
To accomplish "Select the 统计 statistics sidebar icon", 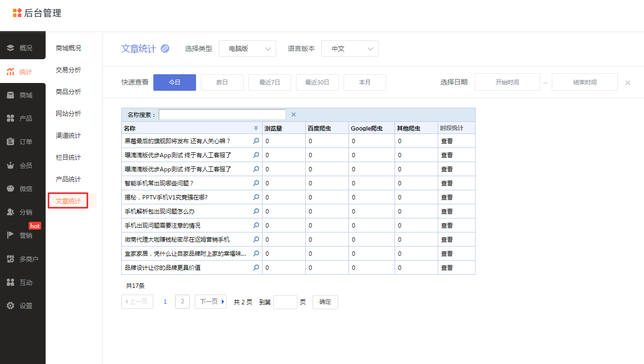I will (x=11, y=72).
